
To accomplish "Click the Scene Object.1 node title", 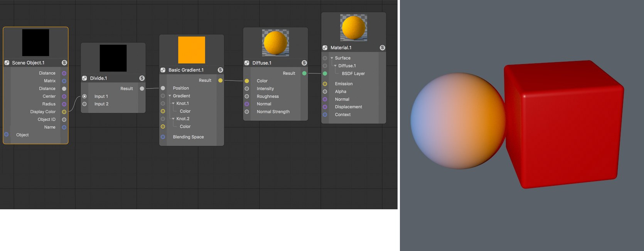I will point(28,63).
